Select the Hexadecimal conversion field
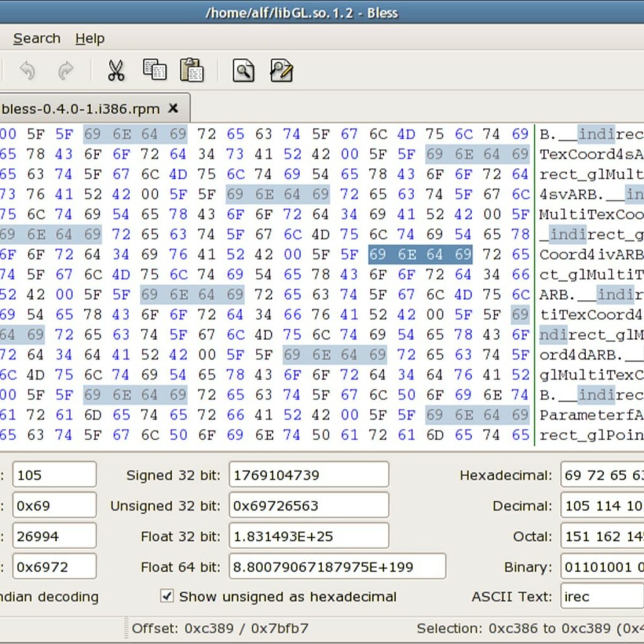The width and height of the screenshot is (644, 644). [602, 474]
